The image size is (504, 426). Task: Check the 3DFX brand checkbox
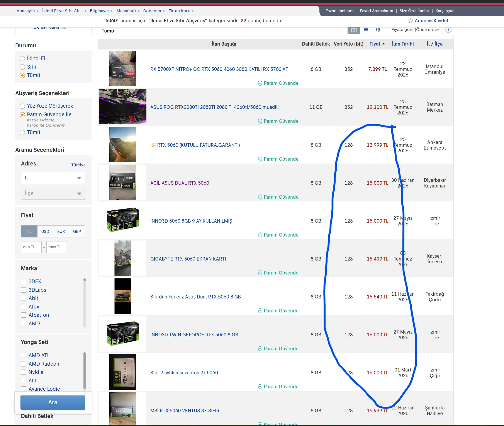point(24,281)
